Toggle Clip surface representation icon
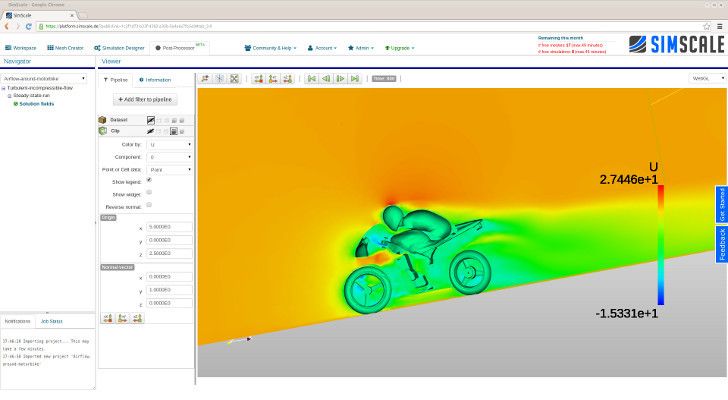This screenshot has height=400, width=728. [x=150, y=131]
